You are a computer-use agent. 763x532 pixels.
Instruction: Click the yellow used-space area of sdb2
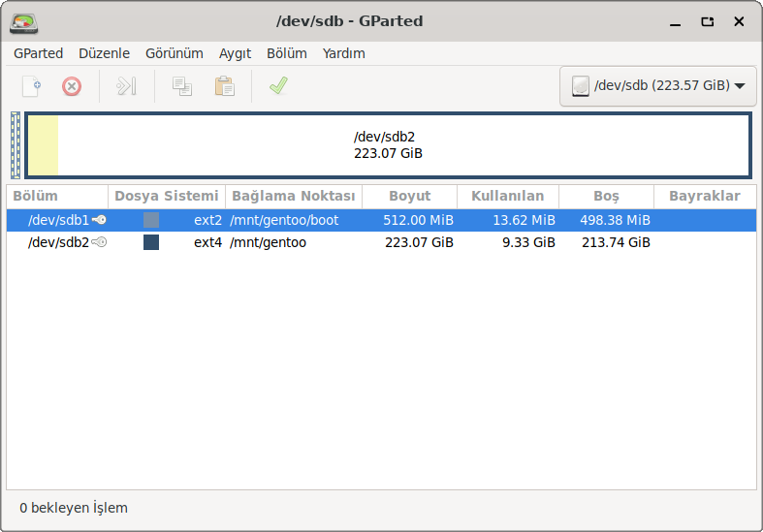(44, 145)
